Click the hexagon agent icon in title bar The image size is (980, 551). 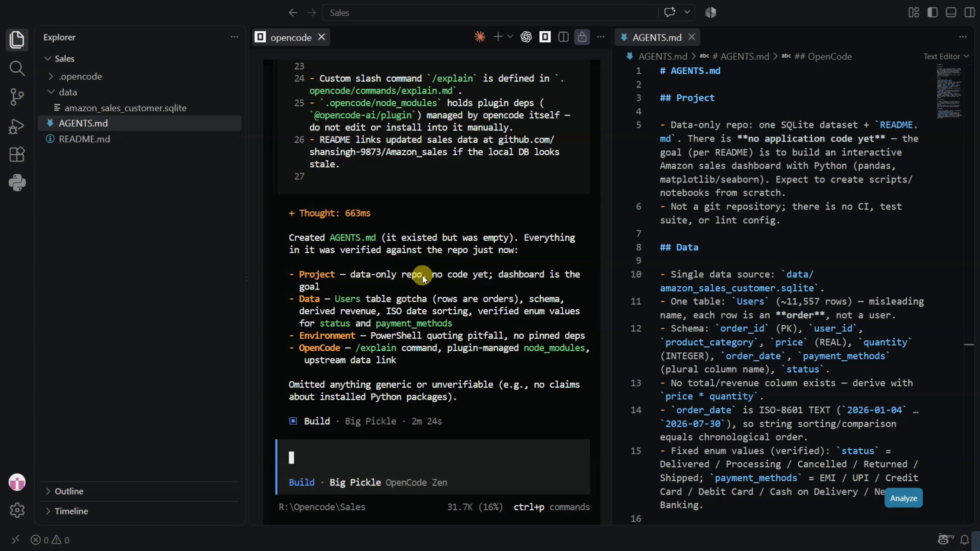[710, 12]
